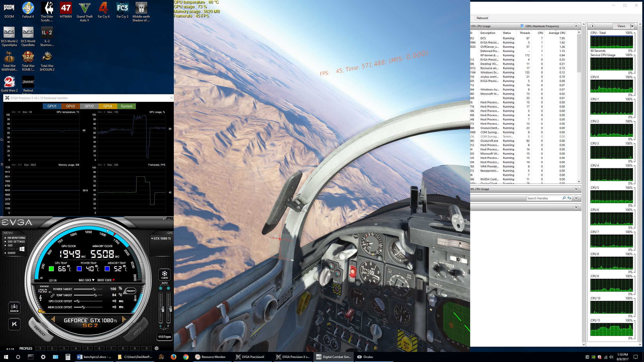Viewport: 644px width, 362px height.
Task: Open Firefox from the taskbar
Action: (x=173, y=357)
